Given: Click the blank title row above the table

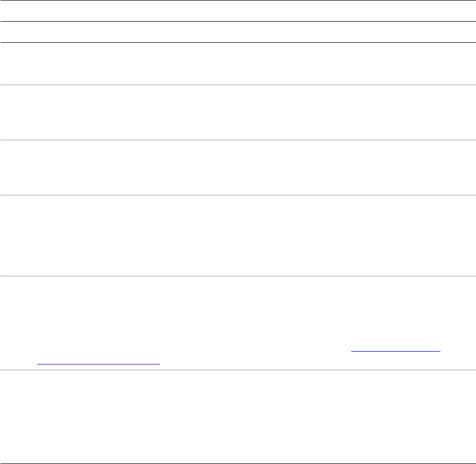Looking at the screenshot, I should (238, 11).
